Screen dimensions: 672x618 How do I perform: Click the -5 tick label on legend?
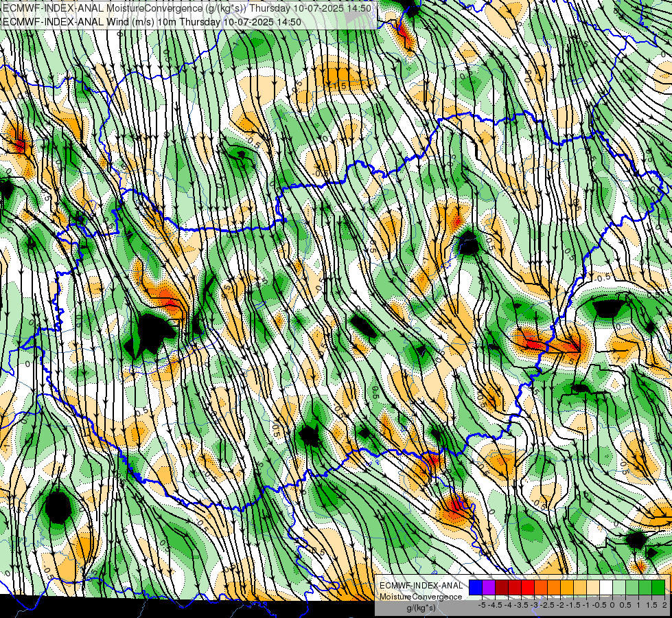tap(482, 605)
